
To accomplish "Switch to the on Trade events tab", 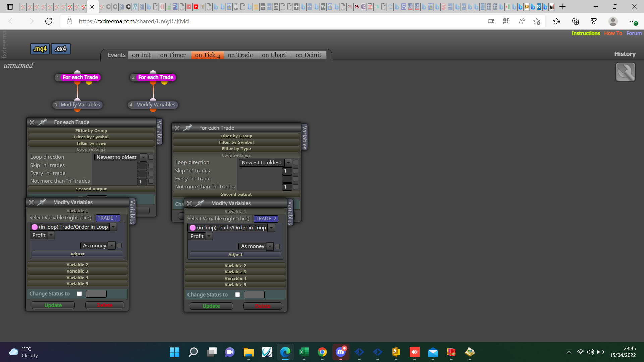I will pyautogui.click(x=240, y=55).
